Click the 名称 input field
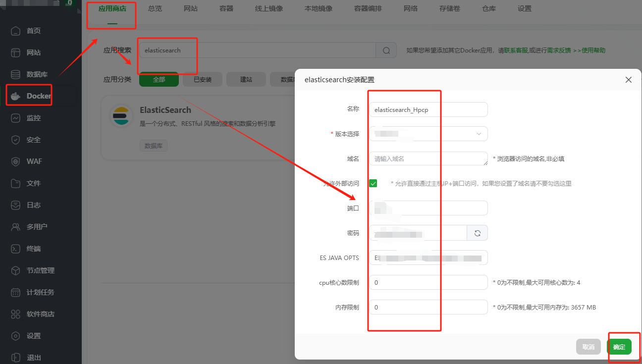The image size is (642, 364). 428,109
